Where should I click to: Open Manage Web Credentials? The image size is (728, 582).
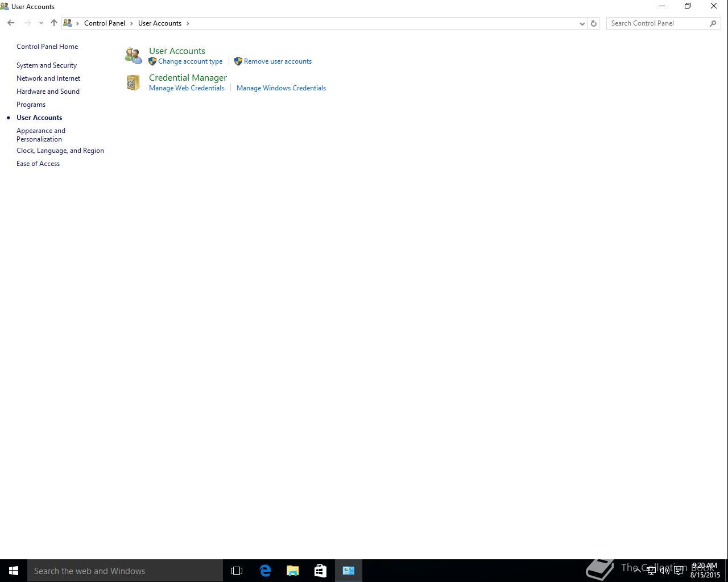point(187,88)
